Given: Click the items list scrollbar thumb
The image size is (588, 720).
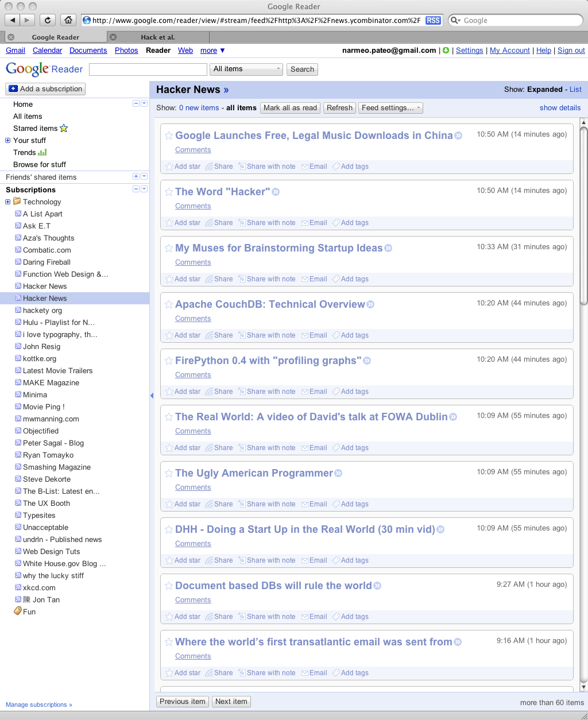Looking at the screenshot, I should point(583,215).
